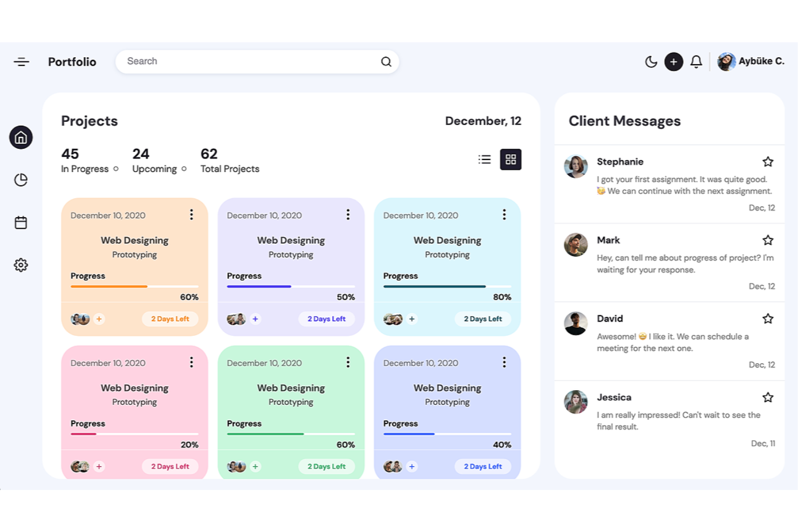Screen dimensions: 798x532
Task: Open the three-dot menu on the pink project card
Action: [x=191, y=362]
